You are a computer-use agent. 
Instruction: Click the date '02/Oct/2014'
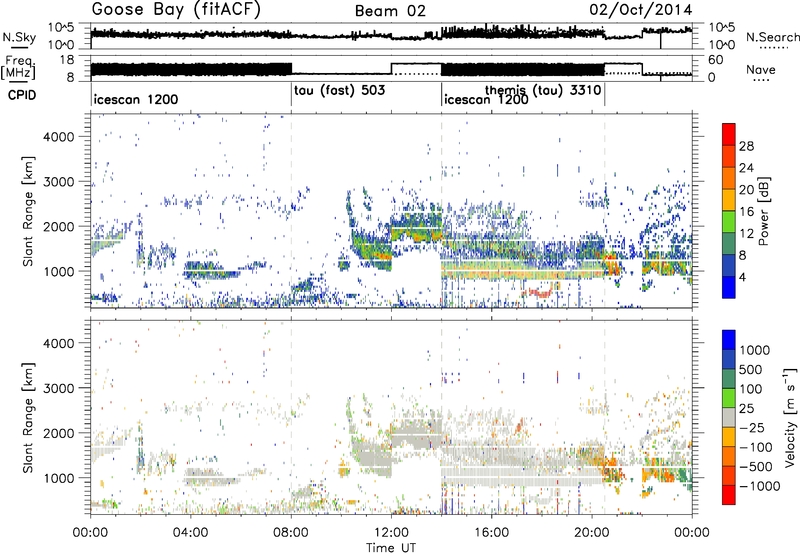pos(641,10)
